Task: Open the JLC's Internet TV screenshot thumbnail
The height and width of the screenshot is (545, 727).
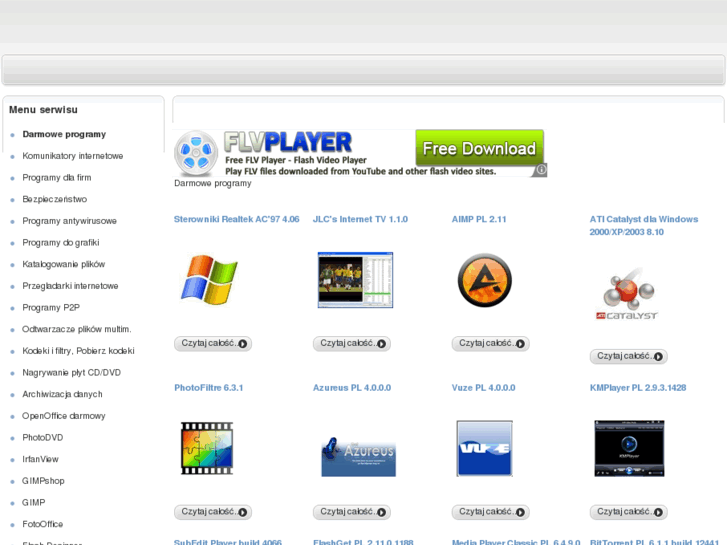Action: point(355,280)
